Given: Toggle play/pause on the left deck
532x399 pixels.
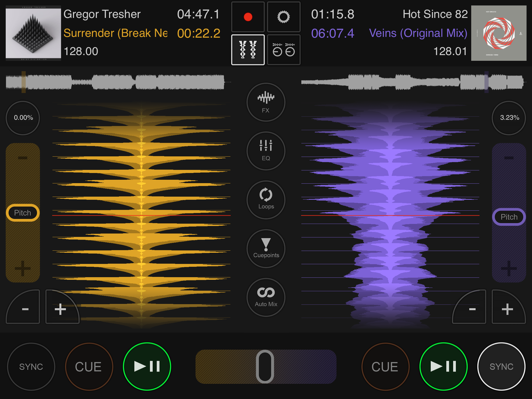Looking at the screenshot, I should 147,367.
